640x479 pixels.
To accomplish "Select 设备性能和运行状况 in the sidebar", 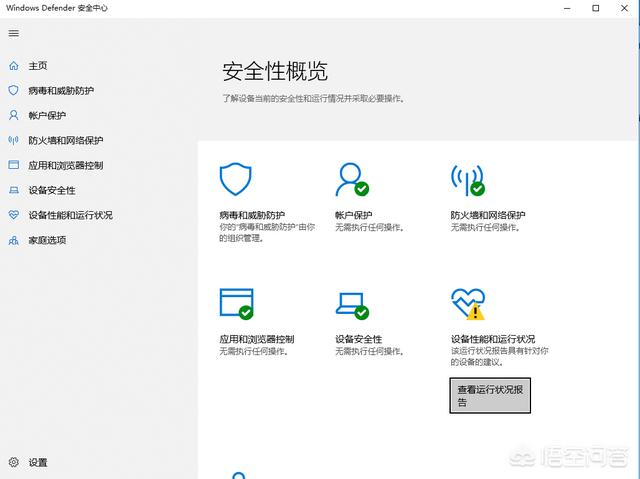I will 71,215.
